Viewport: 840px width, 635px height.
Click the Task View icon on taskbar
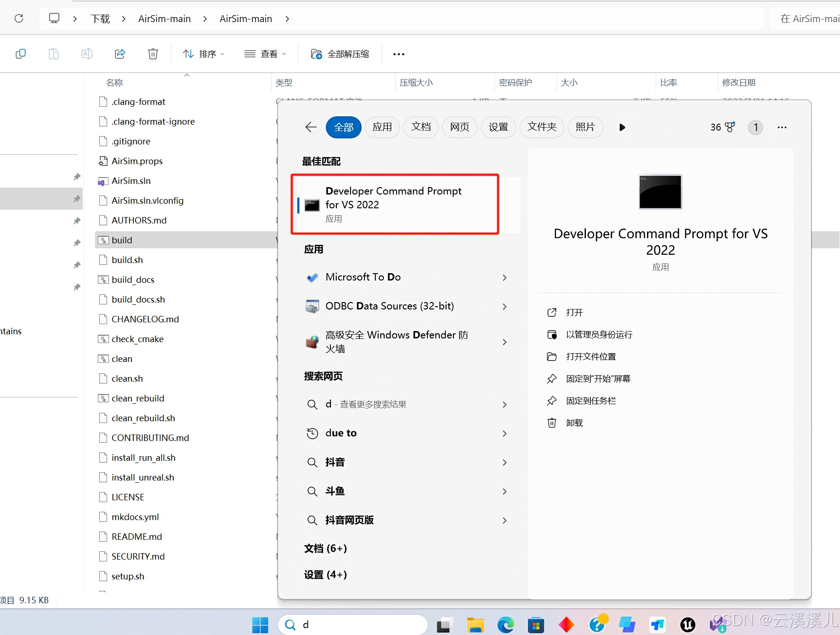444,625
